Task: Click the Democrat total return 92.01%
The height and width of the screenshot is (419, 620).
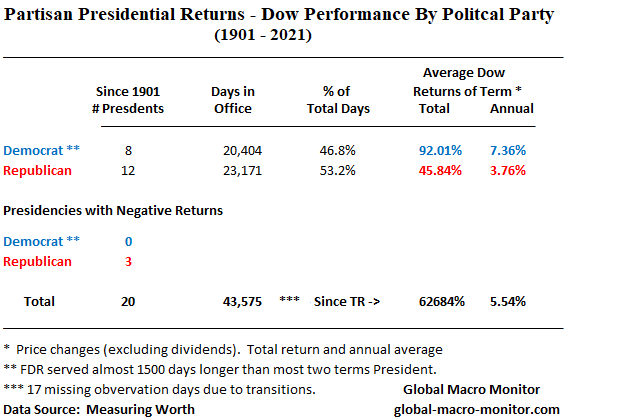Action: tap(441, 150)
